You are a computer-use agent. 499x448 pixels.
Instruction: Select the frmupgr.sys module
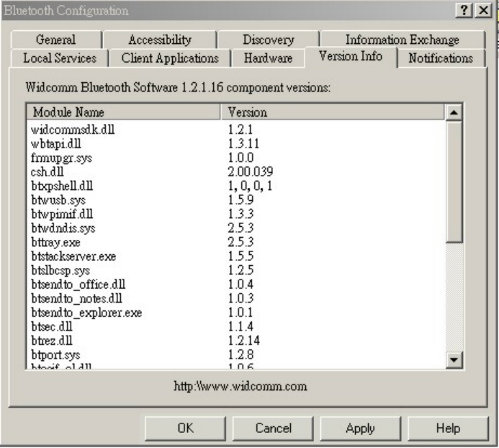pyautogui.click(x=61, y=158)
